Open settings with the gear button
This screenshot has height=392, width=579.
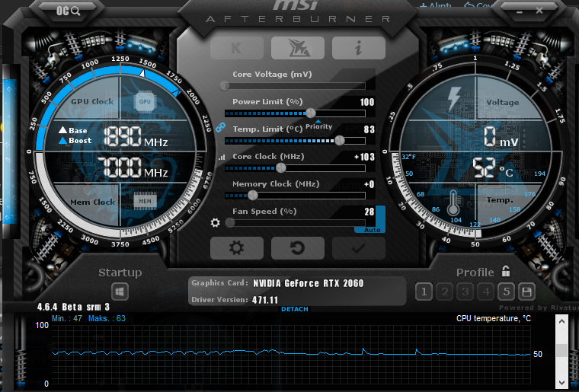click(x=237, y=248)
